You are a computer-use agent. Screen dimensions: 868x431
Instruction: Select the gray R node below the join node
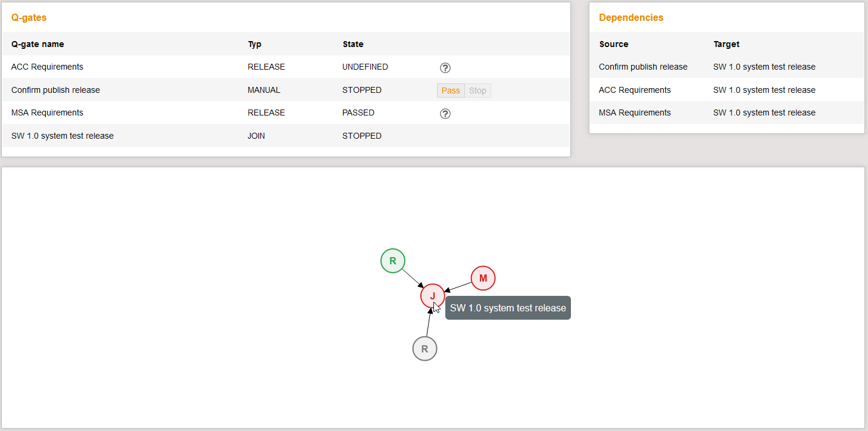pos(424,348)
